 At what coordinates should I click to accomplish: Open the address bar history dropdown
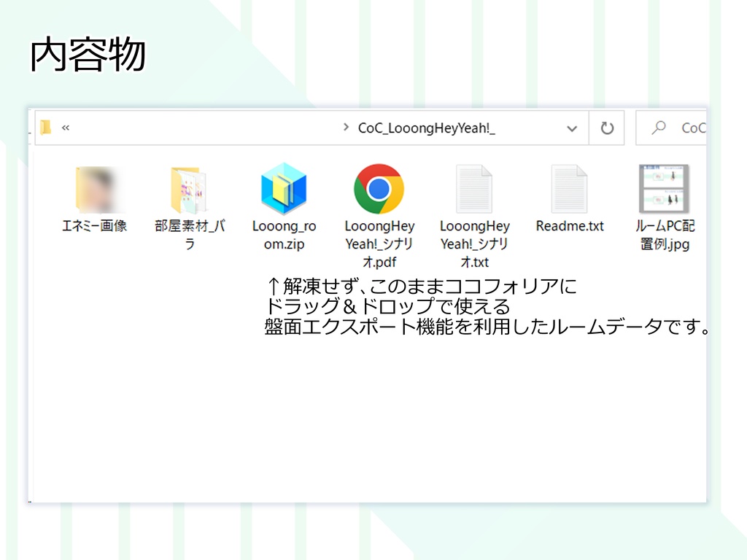click(x=573, y=128)
